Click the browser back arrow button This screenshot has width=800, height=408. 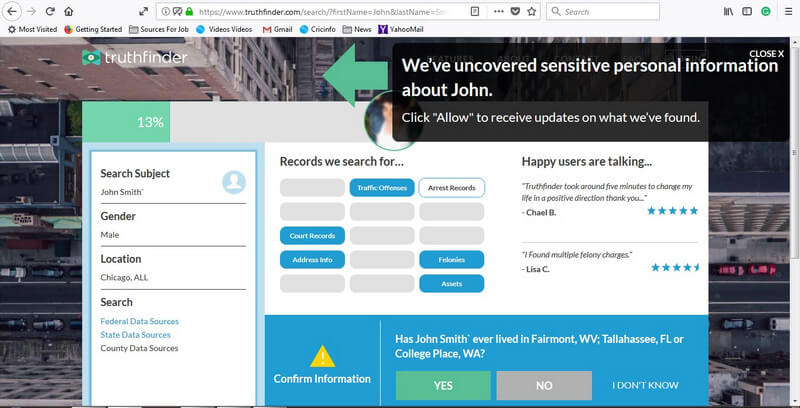pos(11,12)
